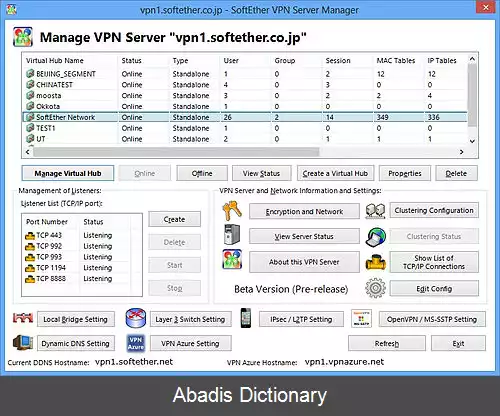This screenshot has width=500, height=416.
Task: Open Encryption and Network settings
Action: 304,212
